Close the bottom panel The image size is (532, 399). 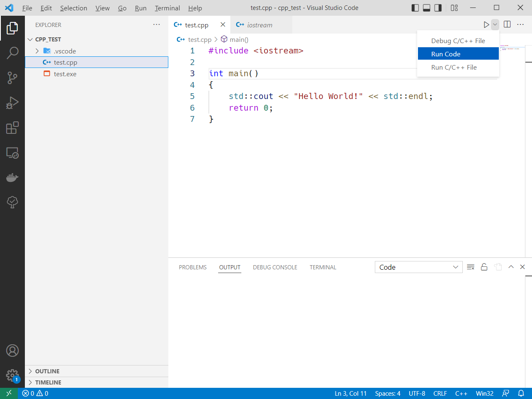coord(522,267)
